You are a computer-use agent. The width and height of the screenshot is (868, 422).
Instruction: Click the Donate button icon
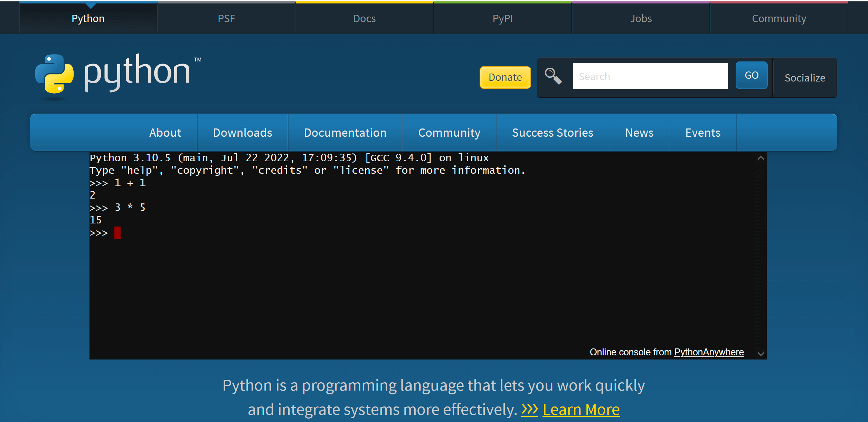coord(504,76)
